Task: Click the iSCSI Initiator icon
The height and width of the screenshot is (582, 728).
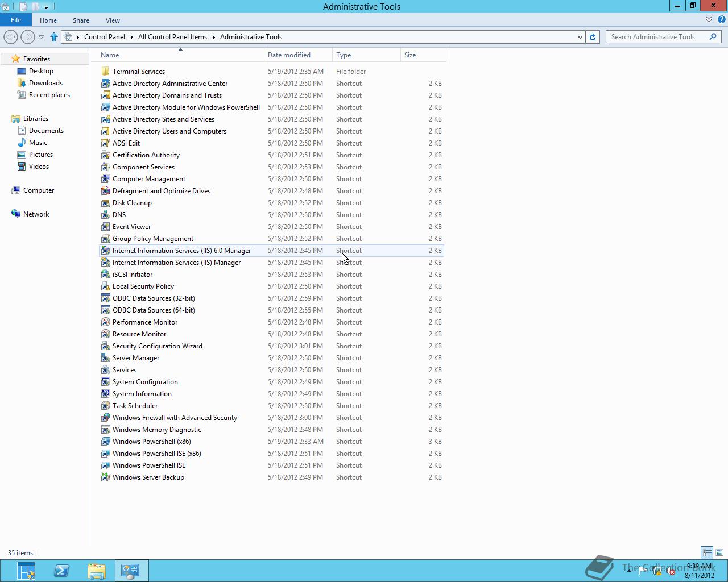Action: click(x=105, y=274)
